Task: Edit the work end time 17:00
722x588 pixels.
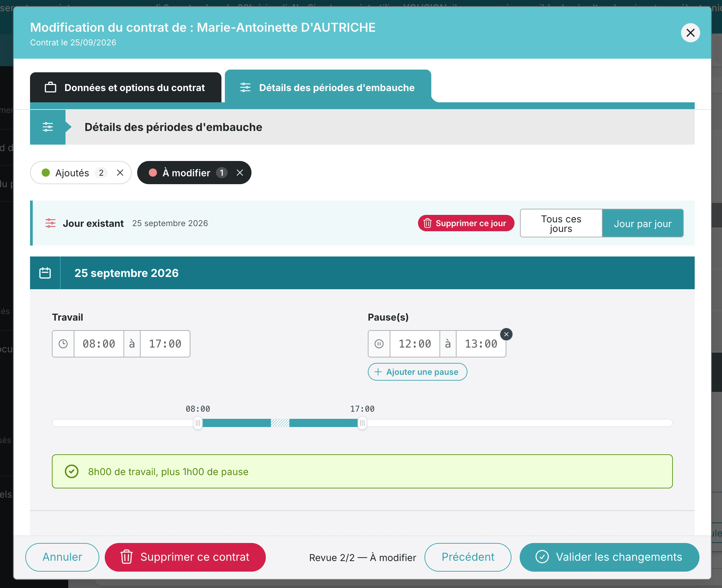Action: [165, 344]
